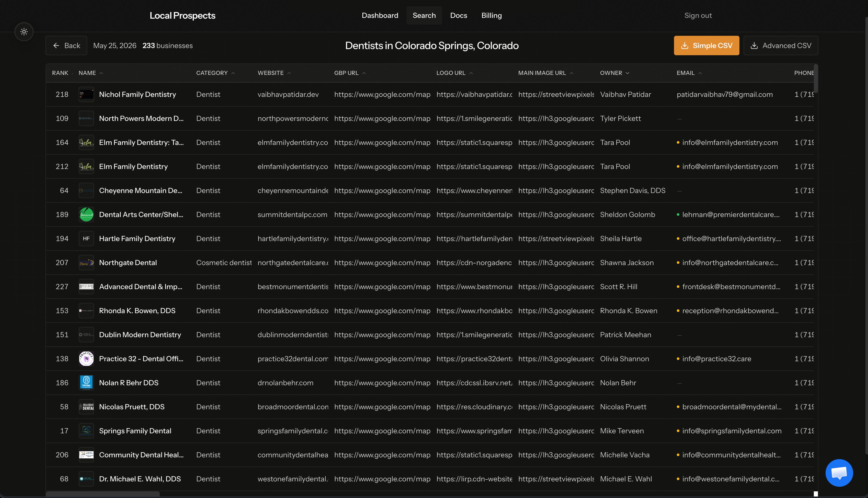This screenshot has width=868, height=498.
Task: Open the Dashboard tab
Action: click(380, 15)
